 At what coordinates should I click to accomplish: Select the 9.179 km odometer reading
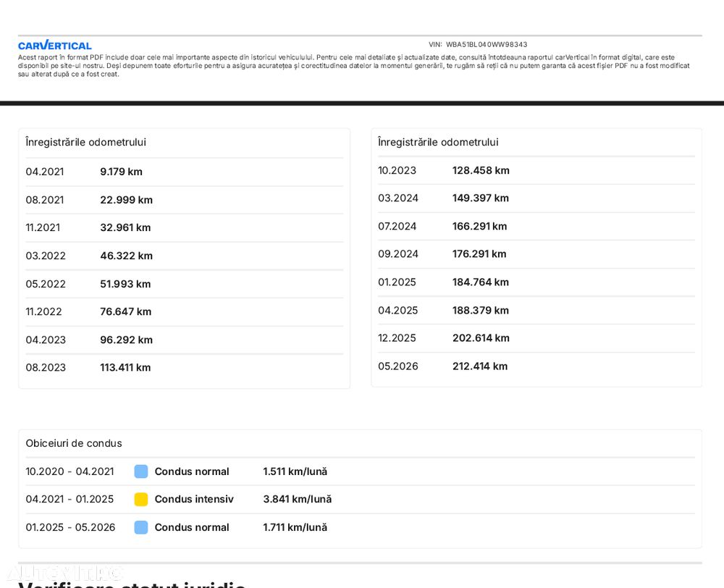(121, 172)
